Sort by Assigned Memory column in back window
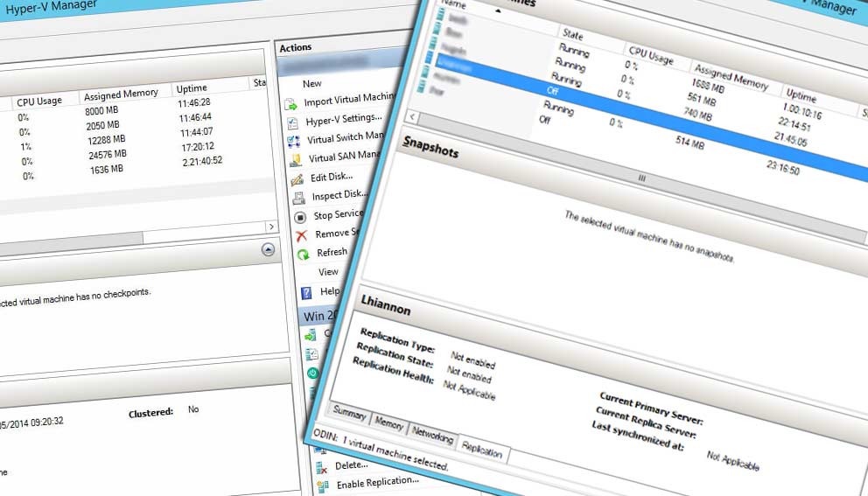This screenshot has height=496, width=868. (x=121, y=94)
